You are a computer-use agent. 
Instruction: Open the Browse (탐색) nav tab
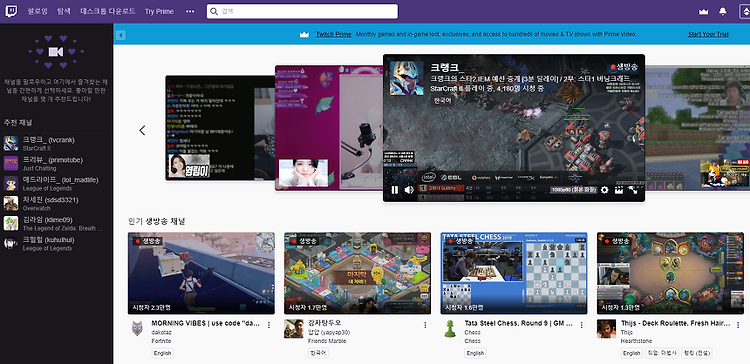[64, 11]
